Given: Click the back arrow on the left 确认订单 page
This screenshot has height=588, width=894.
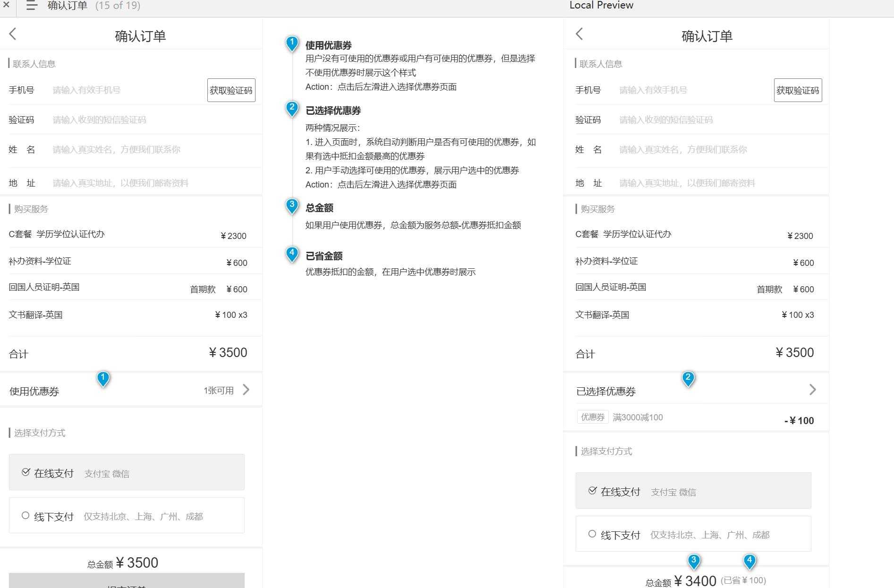Looking at the screenshot, I should [13, 34].
